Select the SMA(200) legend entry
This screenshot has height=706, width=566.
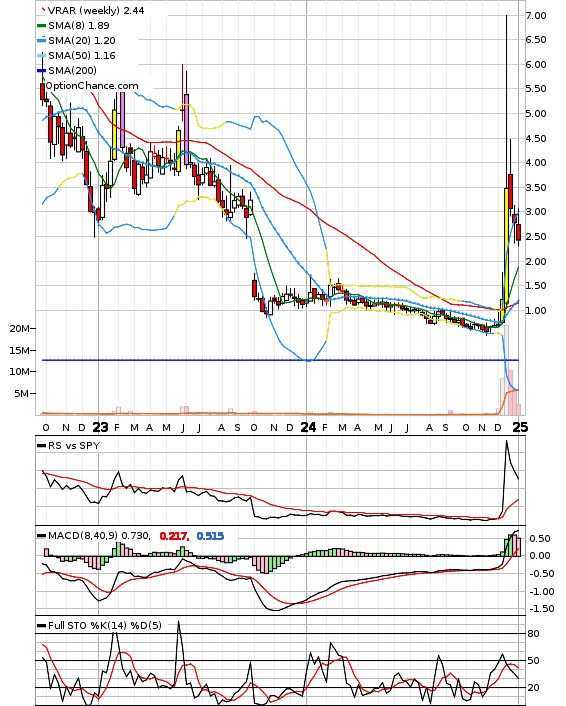tap(67, 70)
